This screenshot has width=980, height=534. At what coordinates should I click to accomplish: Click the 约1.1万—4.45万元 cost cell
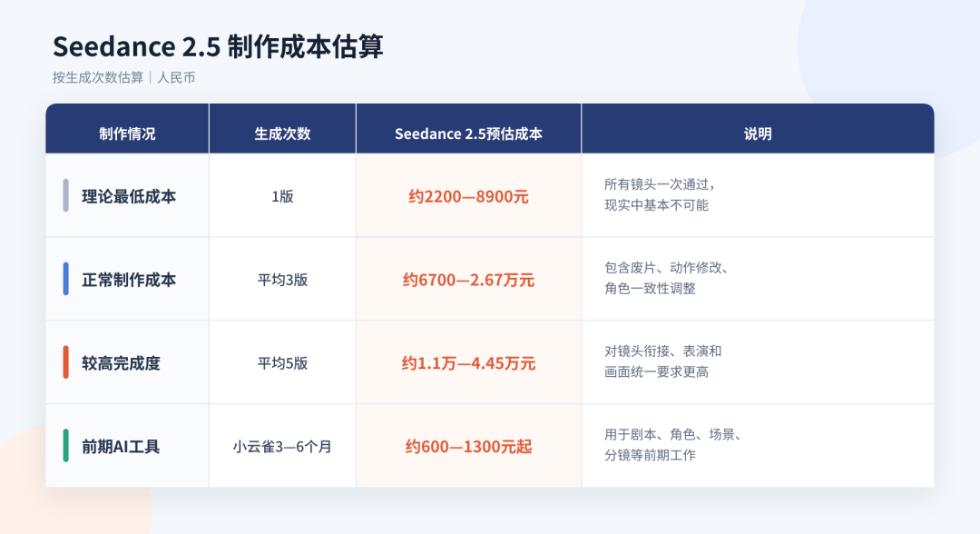(x=469, y=362)
